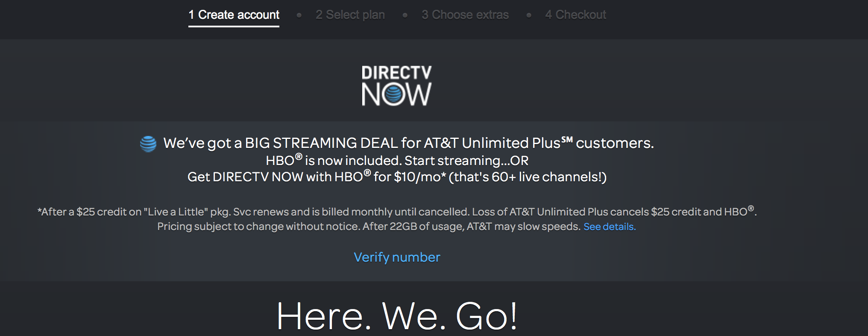Screen dimensions: 868x336
Task: Open the Create account step
Action: click(x=234, y=15)
